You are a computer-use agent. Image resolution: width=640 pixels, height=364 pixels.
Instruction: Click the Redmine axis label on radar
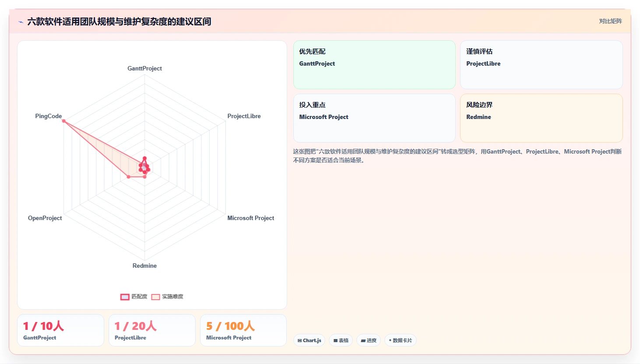point(144,266)
